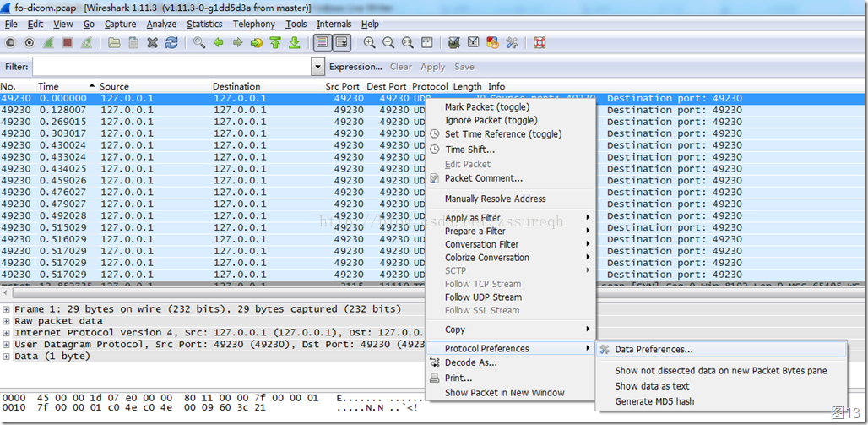Open the Filter field dropdown arrow

317,67
